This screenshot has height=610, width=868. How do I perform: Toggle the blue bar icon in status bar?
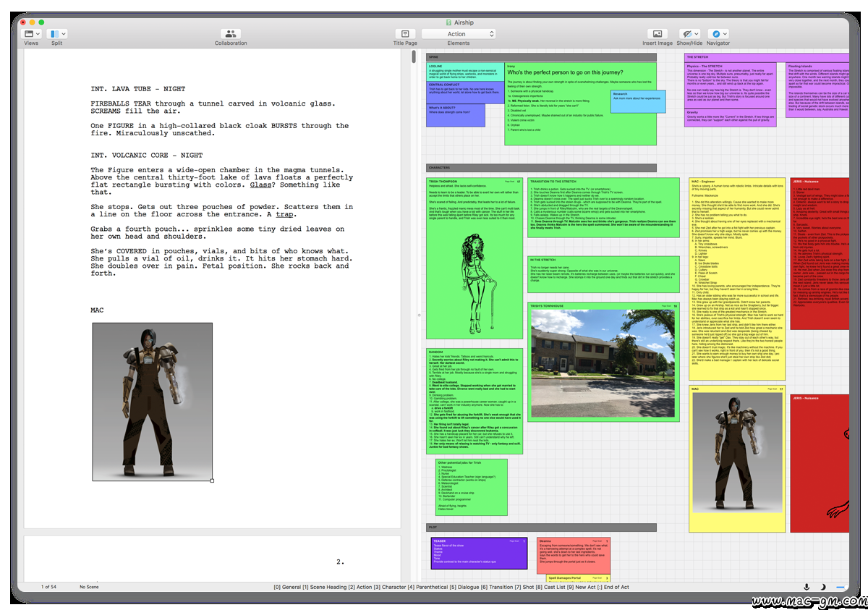click(x=840, y=587)
